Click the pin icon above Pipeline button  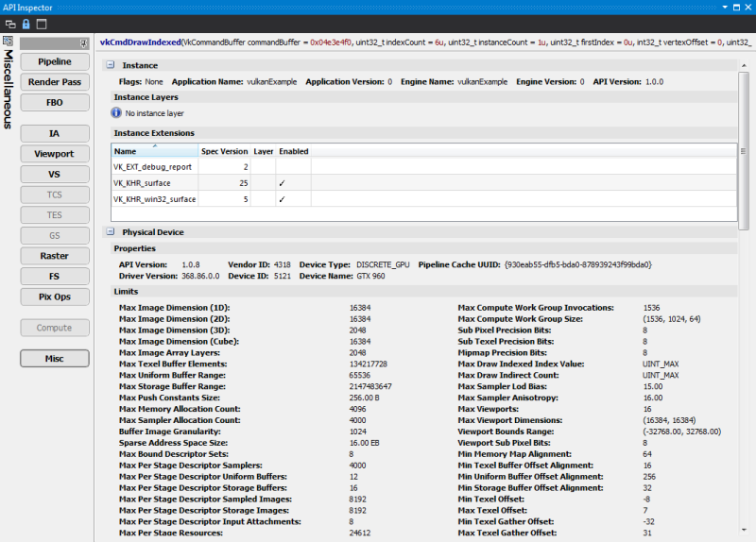coord(85,42)
